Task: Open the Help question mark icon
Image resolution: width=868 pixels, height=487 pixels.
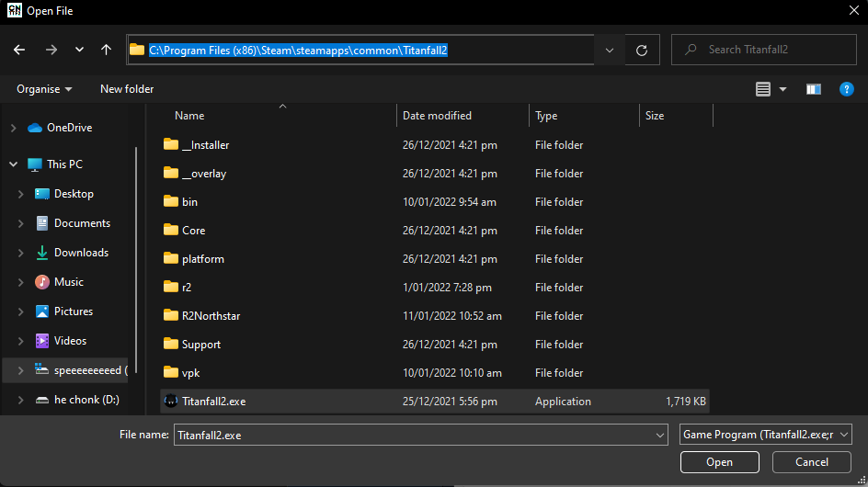Action: tap(847, 89)
